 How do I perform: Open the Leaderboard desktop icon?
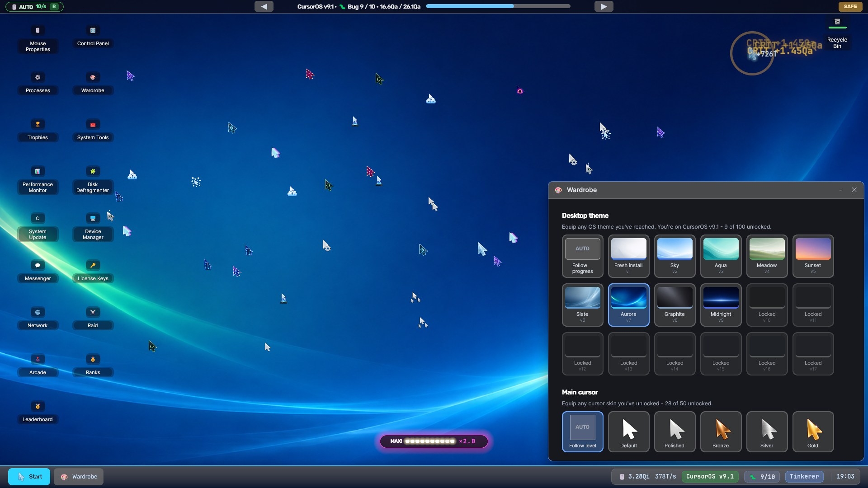point(38,413)
